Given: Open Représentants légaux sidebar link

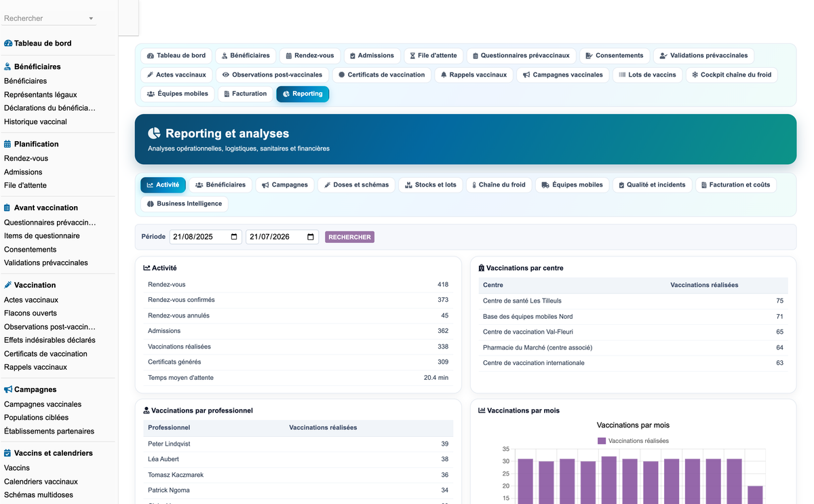Looking at the screenshot, I should tap(41, 94).
